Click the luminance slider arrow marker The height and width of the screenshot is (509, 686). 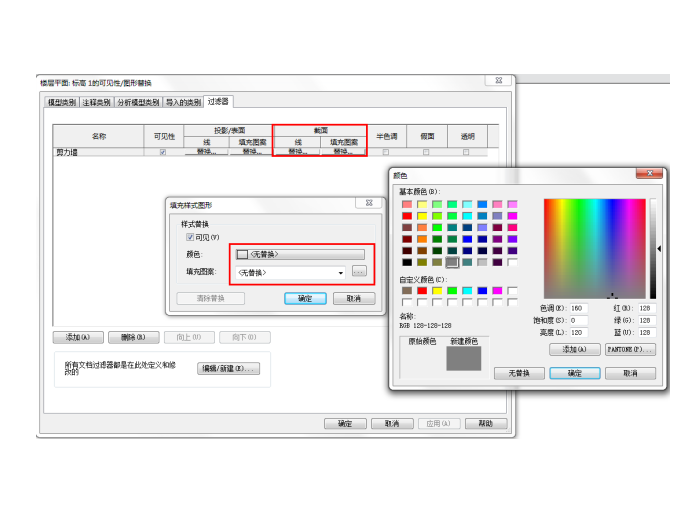click(658, 248)
